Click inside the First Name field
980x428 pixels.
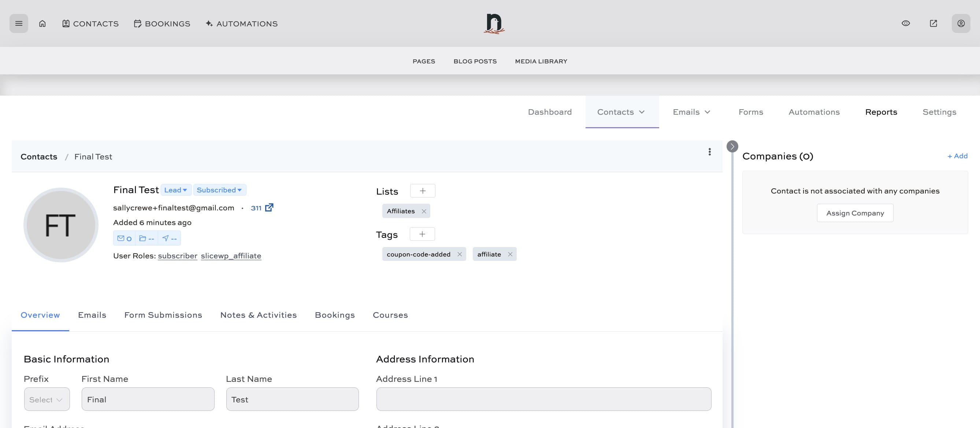pyautogui.click(x=148, y=399)
